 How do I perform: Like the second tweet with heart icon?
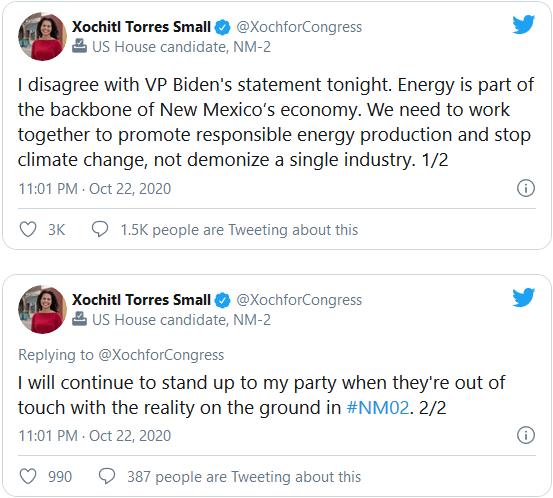pos(28,476)
